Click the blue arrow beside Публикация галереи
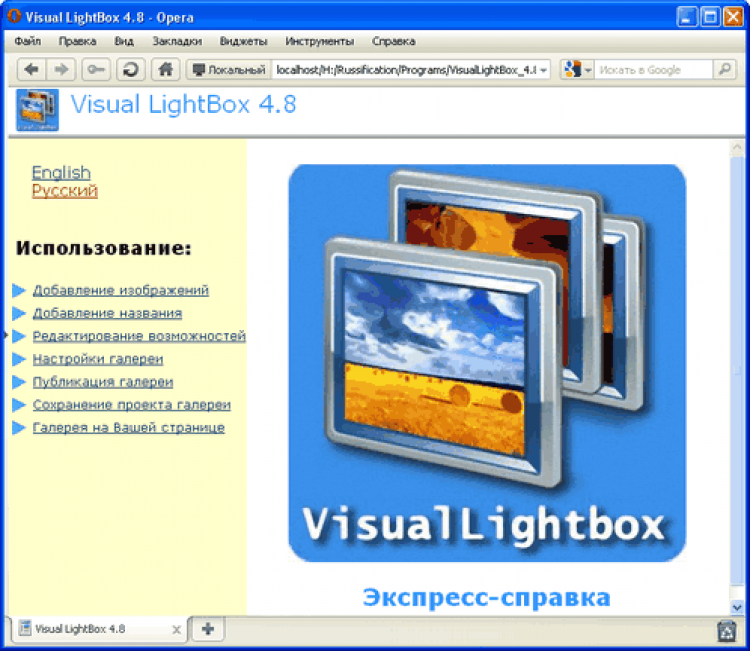The height and width of the screenshot is (651, 750). click(19, 382)
